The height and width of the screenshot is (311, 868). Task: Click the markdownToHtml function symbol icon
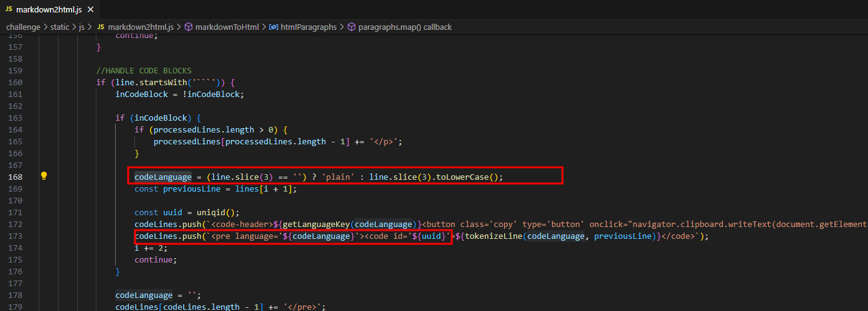(189, 27)
